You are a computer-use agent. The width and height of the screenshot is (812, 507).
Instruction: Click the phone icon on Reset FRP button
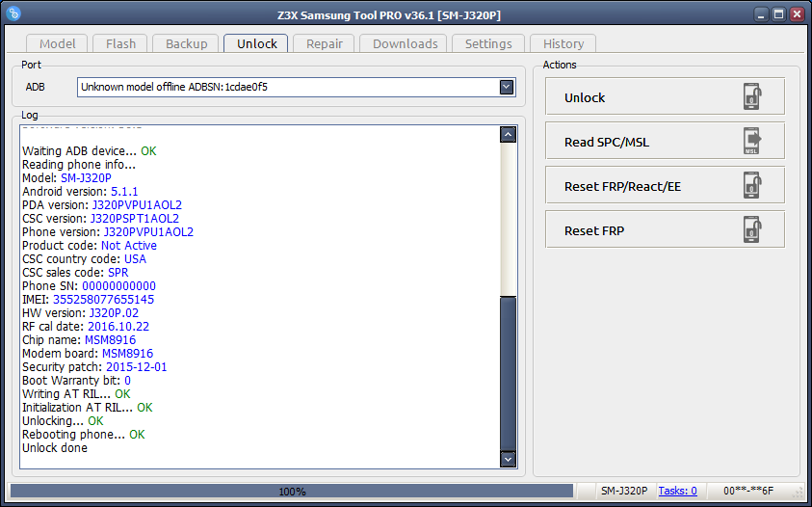coord(752,229)
